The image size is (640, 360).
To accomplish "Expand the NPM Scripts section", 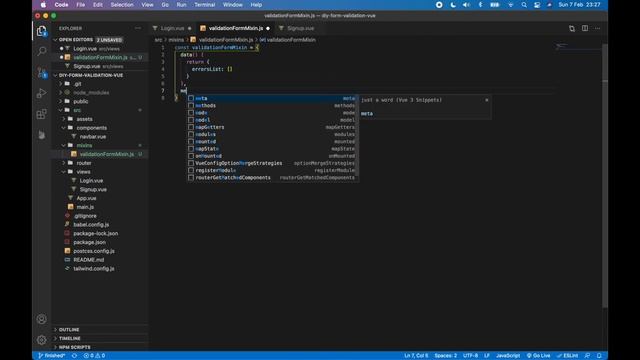I will coord(99,347).
